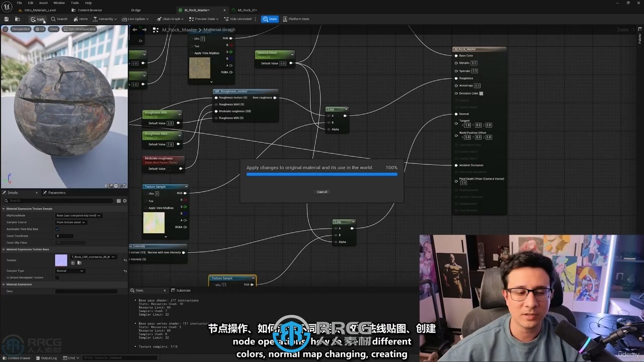Open options beside Hide Unrelated
This screenshot has height=362, width=644.
click(x=256, y=19)
